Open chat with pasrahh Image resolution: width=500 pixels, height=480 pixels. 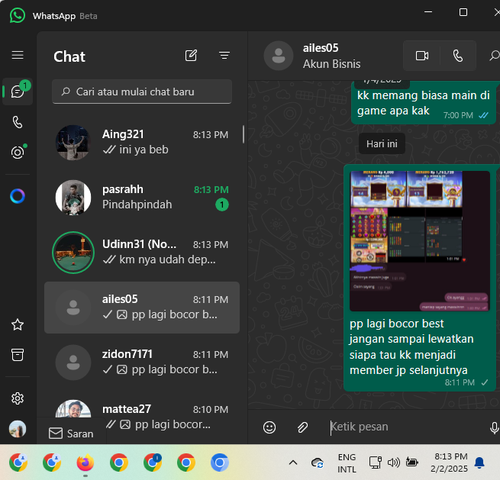point(142,197)
